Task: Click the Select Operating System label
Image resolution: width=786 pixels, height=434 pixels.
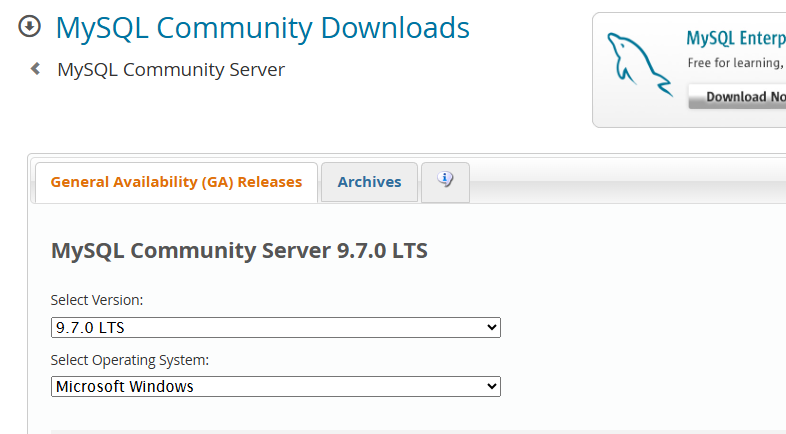Action: (x=130, y=360)
